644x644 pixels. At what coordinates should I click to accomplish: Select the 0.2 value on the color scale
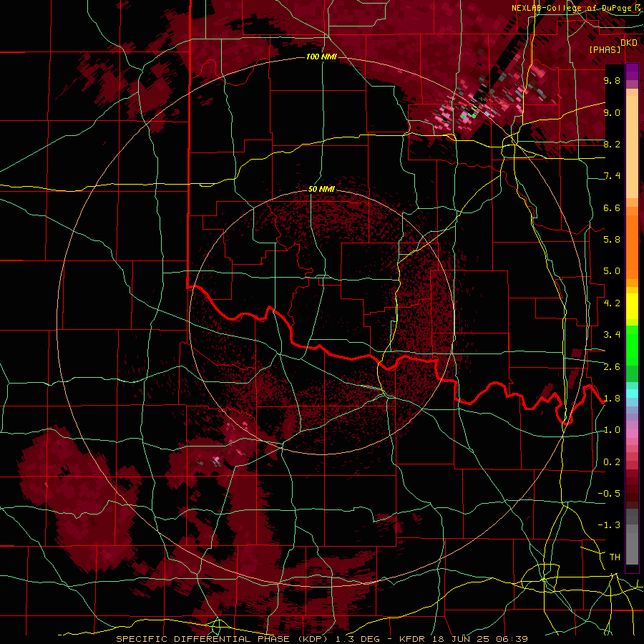(612, 462)
